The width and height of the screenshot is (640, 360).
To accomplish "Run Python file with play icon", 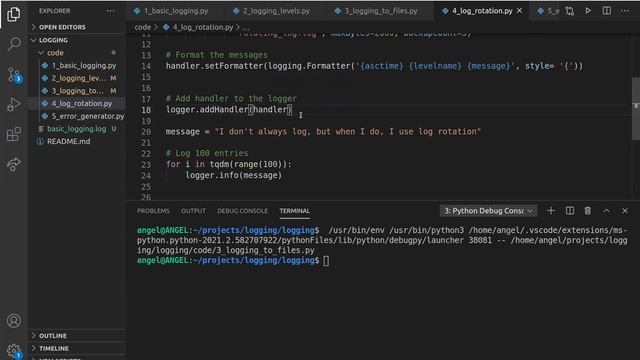I will click(x=588, y=11).
